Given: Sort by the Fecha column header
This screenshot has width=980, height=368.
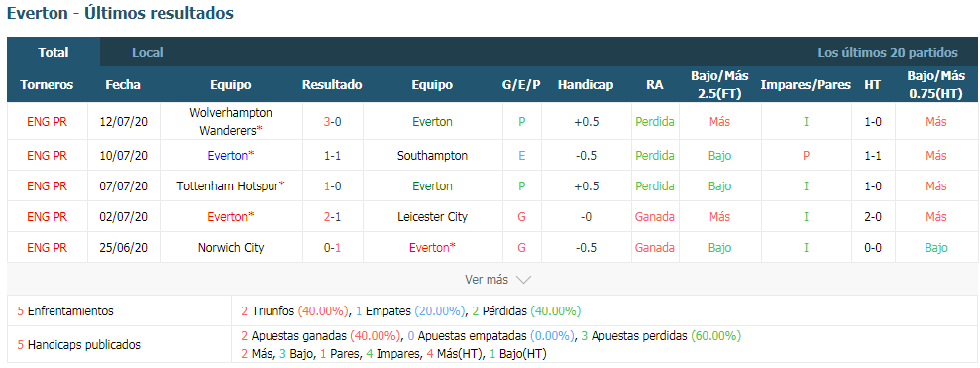Looking at the screenshot, I should pyautogui.click(x=123, y=85).
